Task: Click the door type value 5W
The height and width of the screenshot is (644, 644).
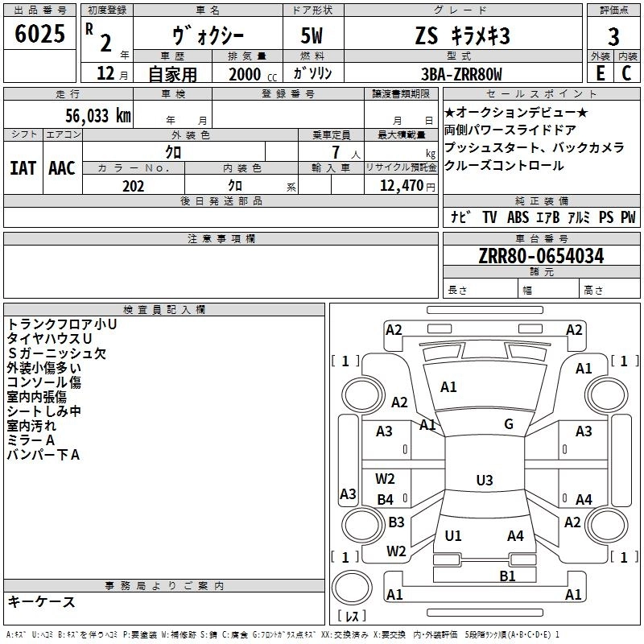Action: (312, 35)
